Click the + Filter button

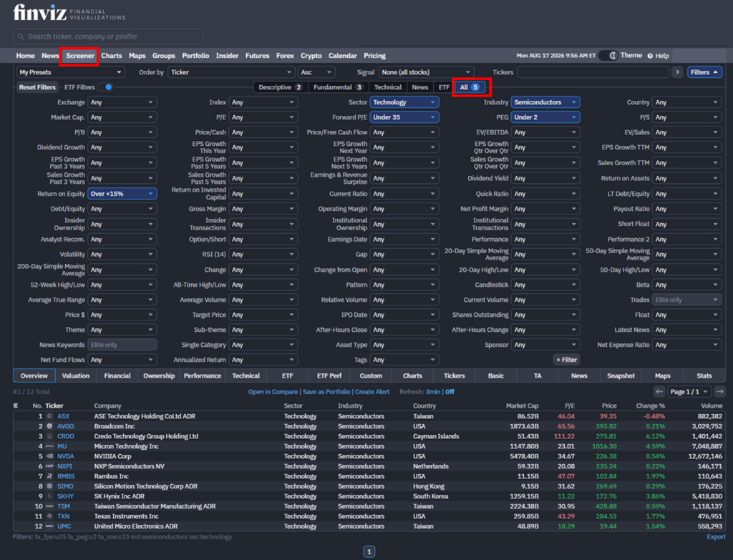coord(567,360)
